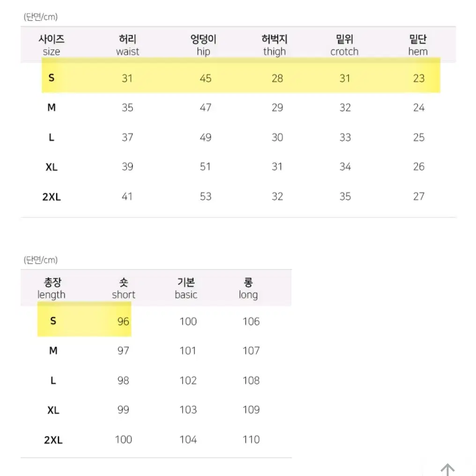Viewport: 476px width, 476px height.
Task: Click the thigh column header
Action: coord(275,45)
